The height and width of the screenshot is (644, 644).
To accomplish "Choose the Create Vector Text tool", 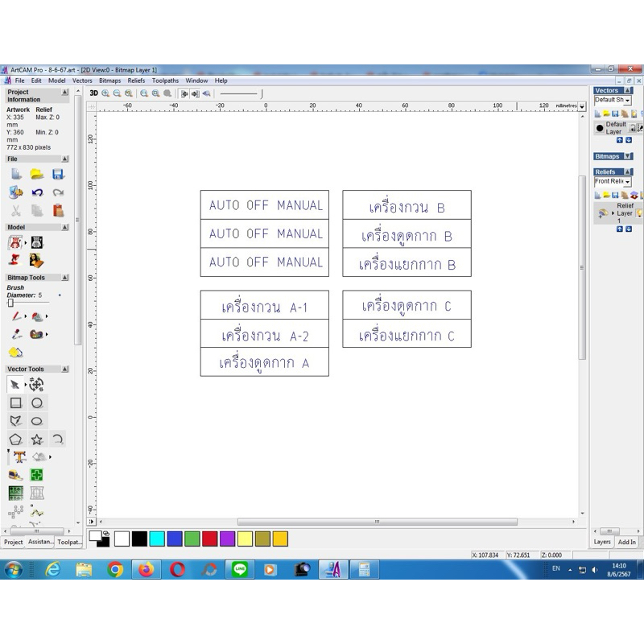I will [x=18, y=457].
